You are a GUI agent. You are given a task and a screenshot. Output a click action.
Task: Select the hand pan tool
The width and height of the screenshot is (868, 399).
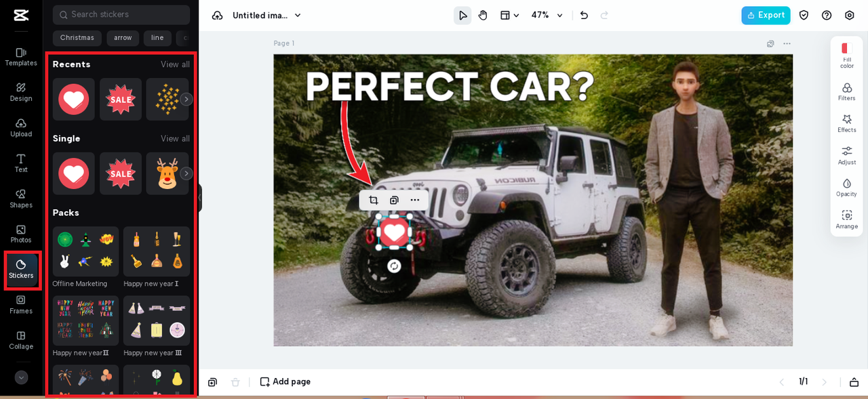pos(483,16)
